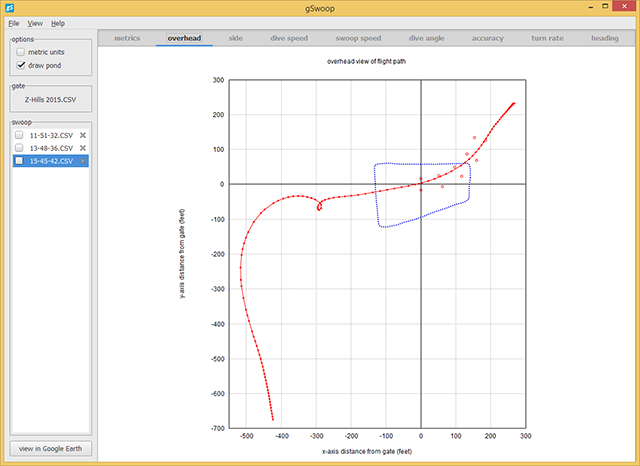Remove the 11-51-32.CSV swoop file

83,134
